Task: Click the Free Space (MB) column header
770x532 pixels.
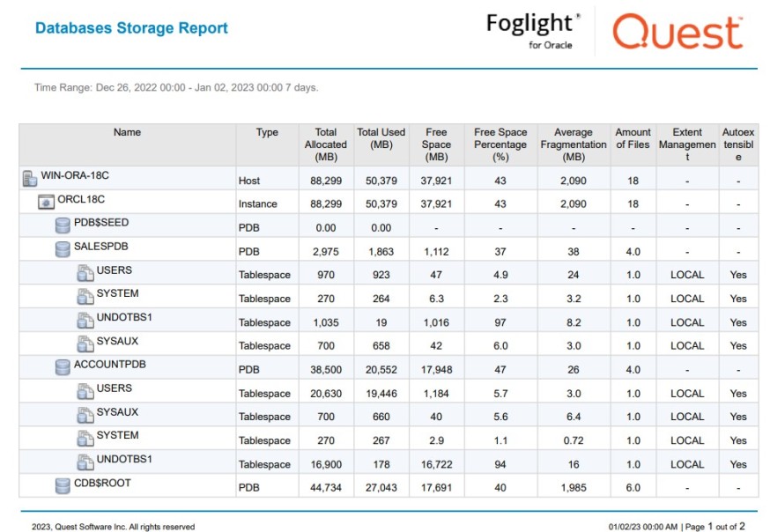Action: click(x=436, y=144)
